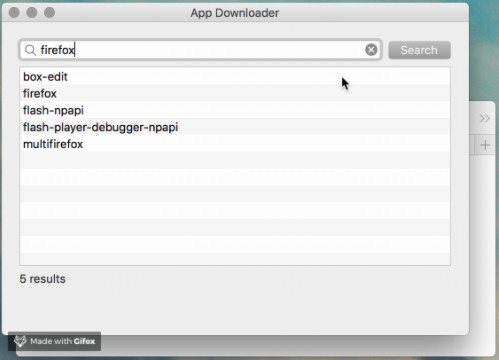The height and width of the screenshot is (360, 499).
Task: Zoom the App Downloader window
Action: tap(50, 13)
